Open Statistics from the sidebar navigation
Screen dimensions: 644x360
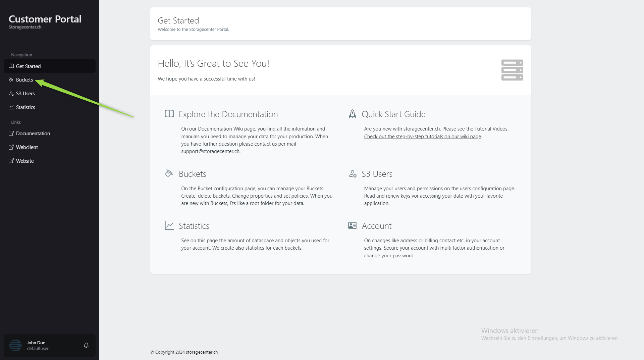click(25, 107)
